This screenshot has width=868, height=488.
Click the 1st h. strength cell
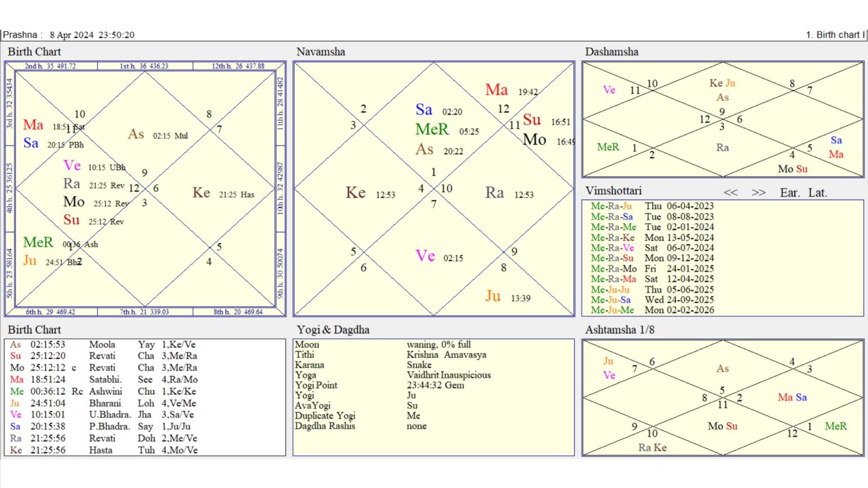pos(145,66)
